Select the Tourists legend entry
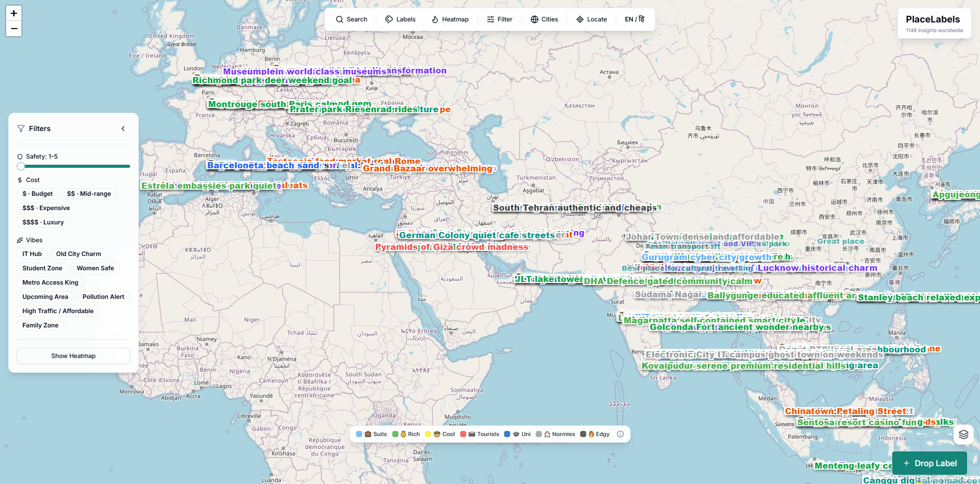Screen dimensions: 980x484 (480, 434)
